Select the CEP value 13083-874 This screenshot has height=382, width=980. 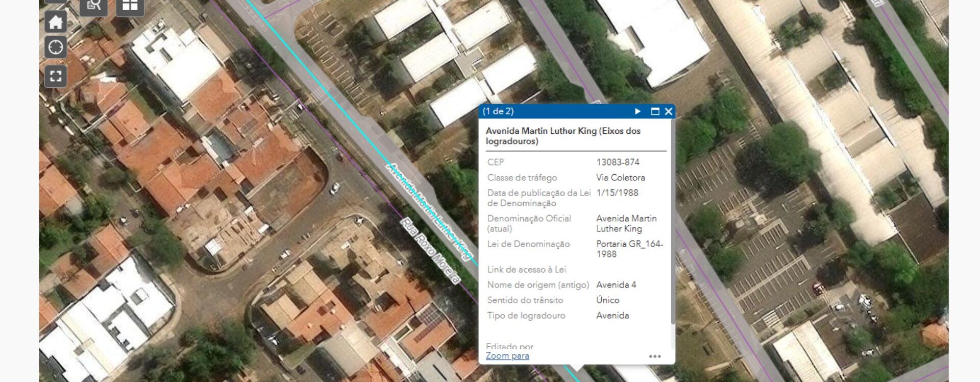(x=618, y=162)
